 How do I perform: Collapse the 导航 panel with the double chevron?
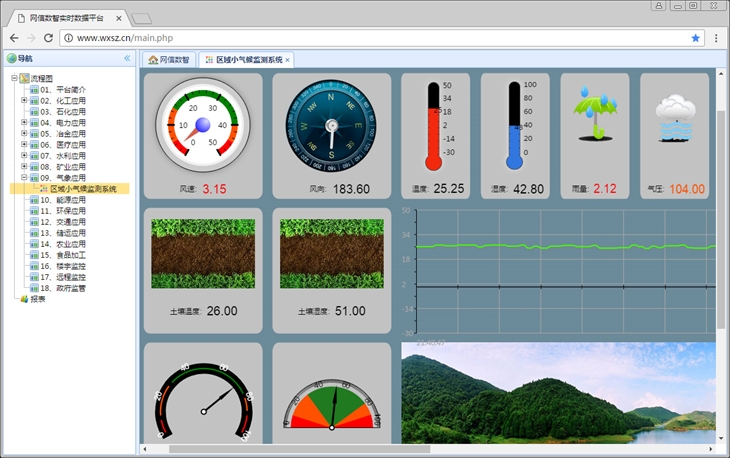tap(127, 58)
